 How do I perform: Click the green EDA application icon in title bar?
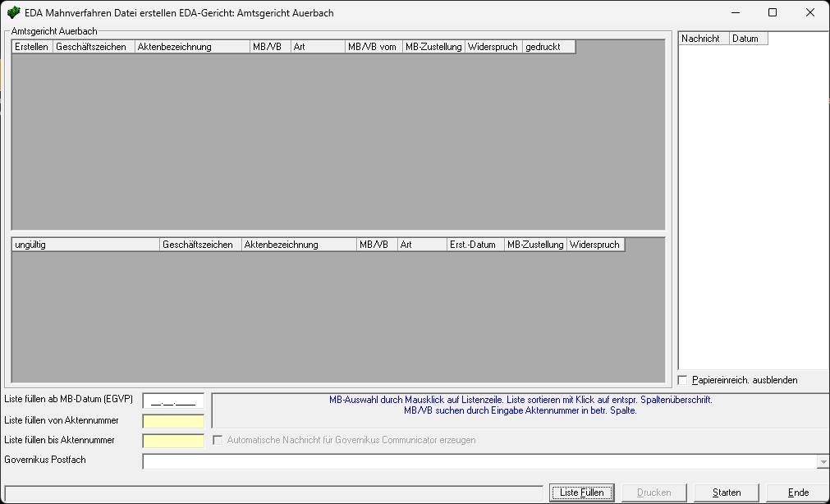pos(13,13)
